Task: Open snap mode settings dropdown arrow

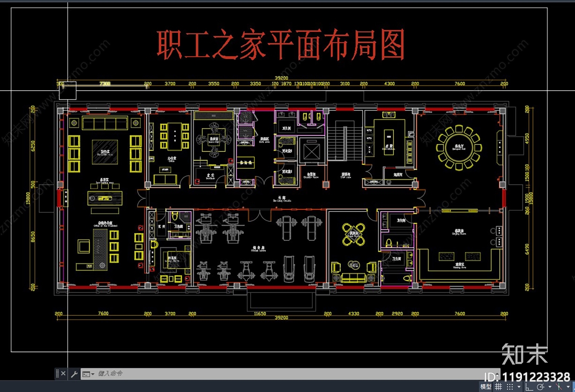Action: point(519,387)
